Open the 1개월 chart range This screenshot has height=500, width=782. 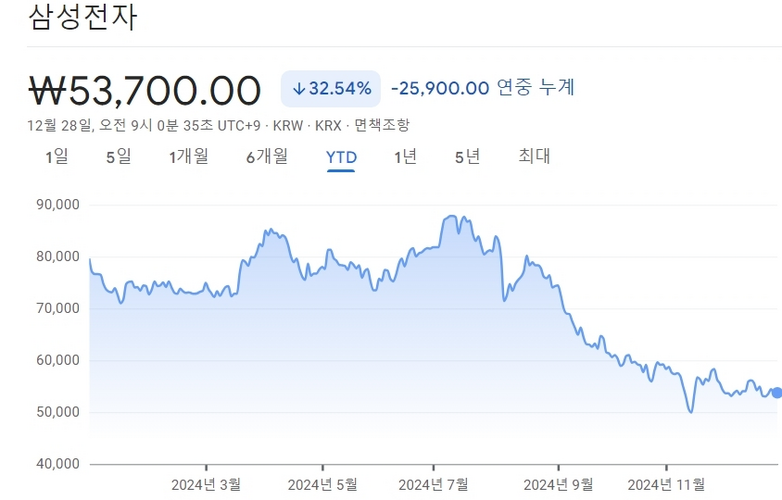tap(189, 157)
